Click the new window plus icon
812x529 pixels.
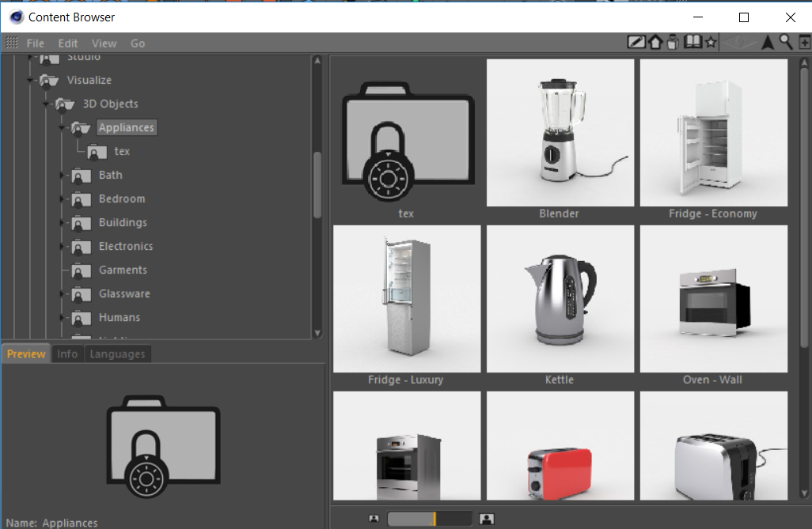click(x=805, y=43)
